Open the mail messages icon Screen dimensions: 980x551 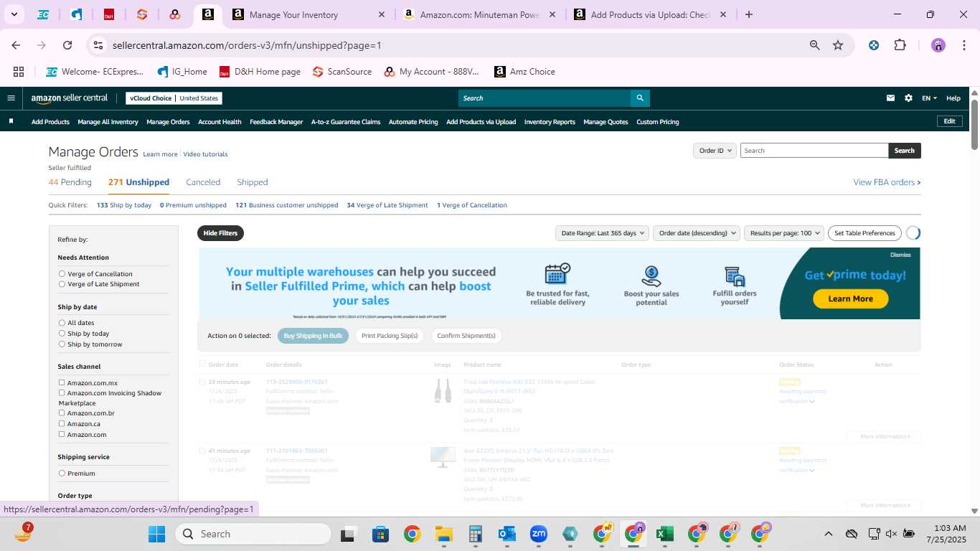[890, 98]
